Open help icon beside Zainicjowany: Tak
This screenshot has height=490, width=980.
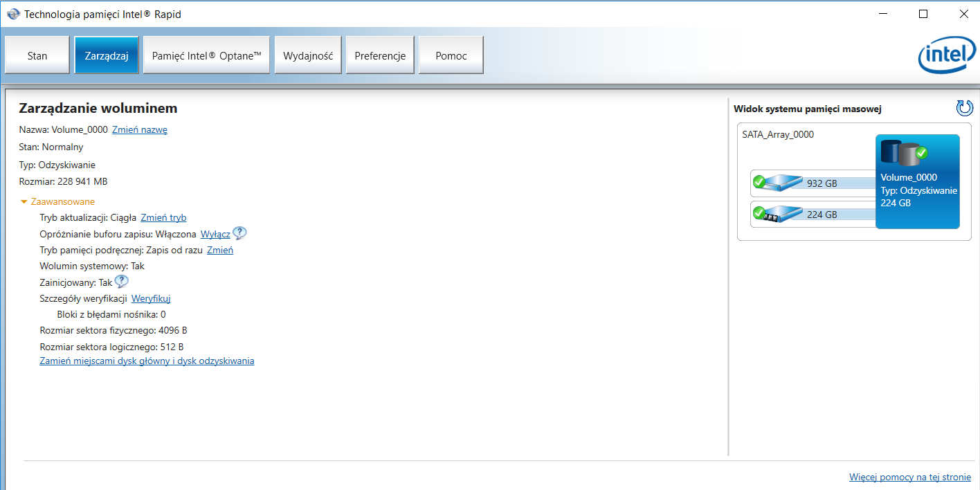coord(122,282)
